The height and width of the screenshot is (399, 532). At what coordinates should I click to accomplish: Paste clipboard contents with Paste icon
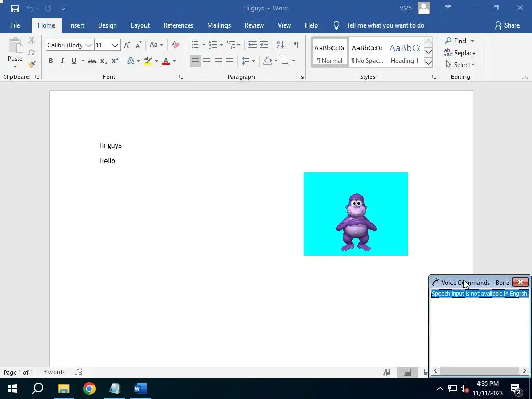(15, 46)
